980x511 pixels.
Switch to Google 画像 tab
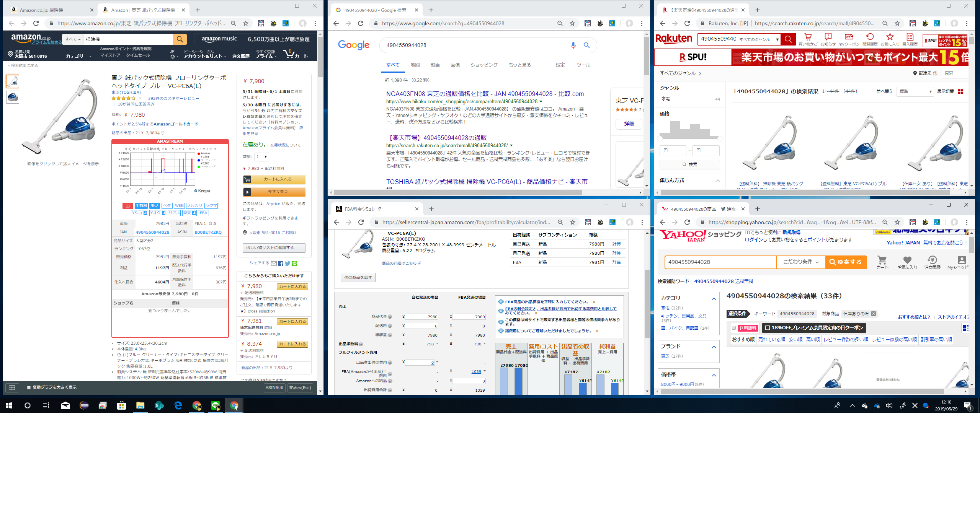455,65
